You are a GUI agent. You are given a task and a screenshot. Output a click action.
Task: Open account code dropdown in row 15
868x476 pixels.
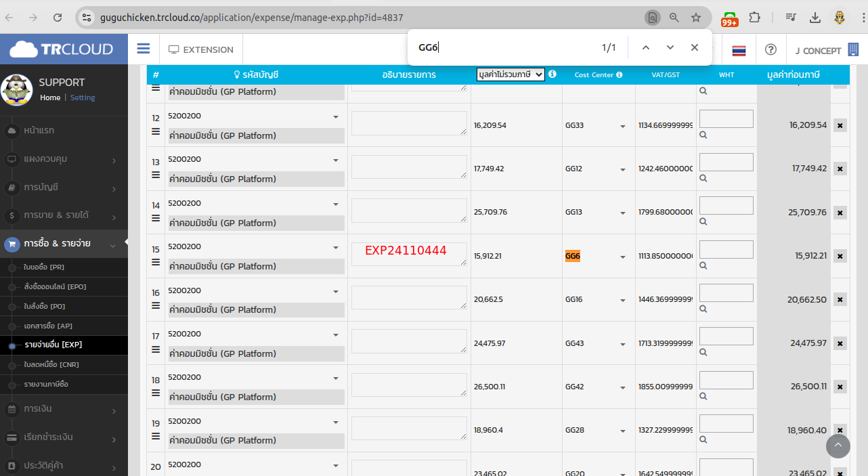(x=255, y=247)
